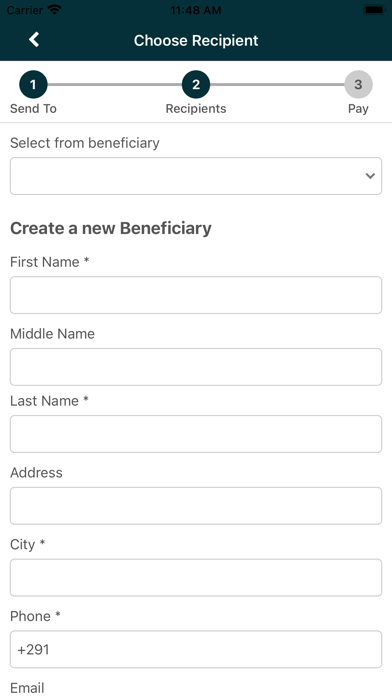Tap the back arrow icon

coord(34,40)
